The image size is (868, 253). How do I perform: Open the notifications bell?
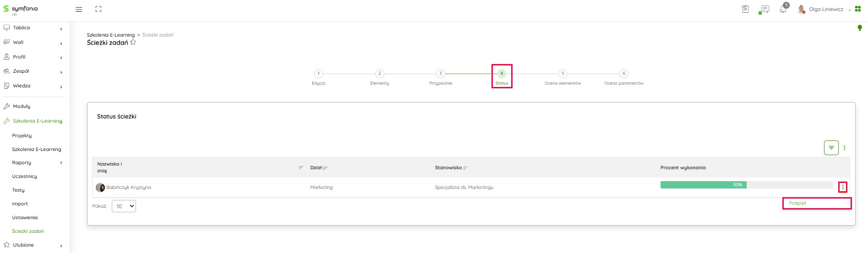[783, 10]
